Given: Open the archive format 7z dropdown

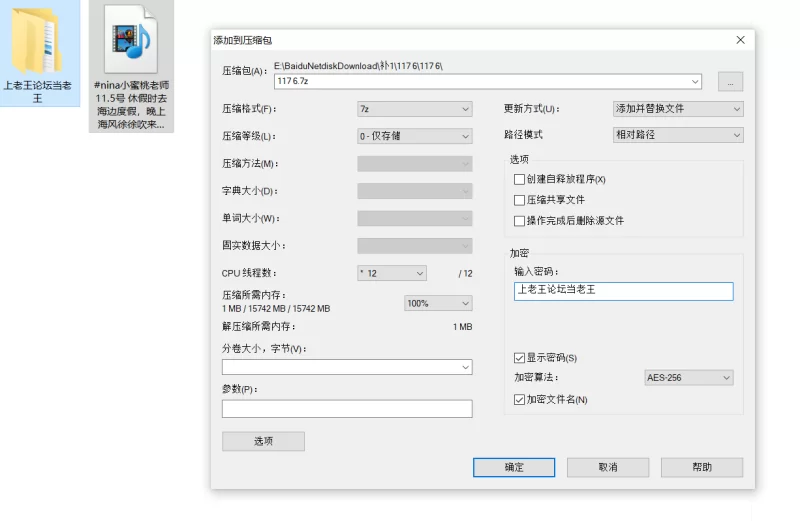Looking at the screenshot, I should point(414,109).
